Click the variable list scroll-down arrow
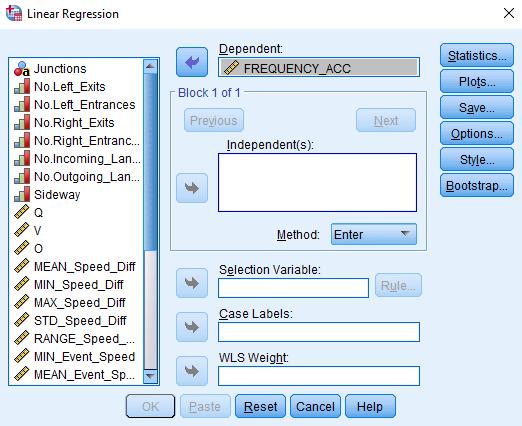This screenshot has height=426, width=522. point(150,376)
